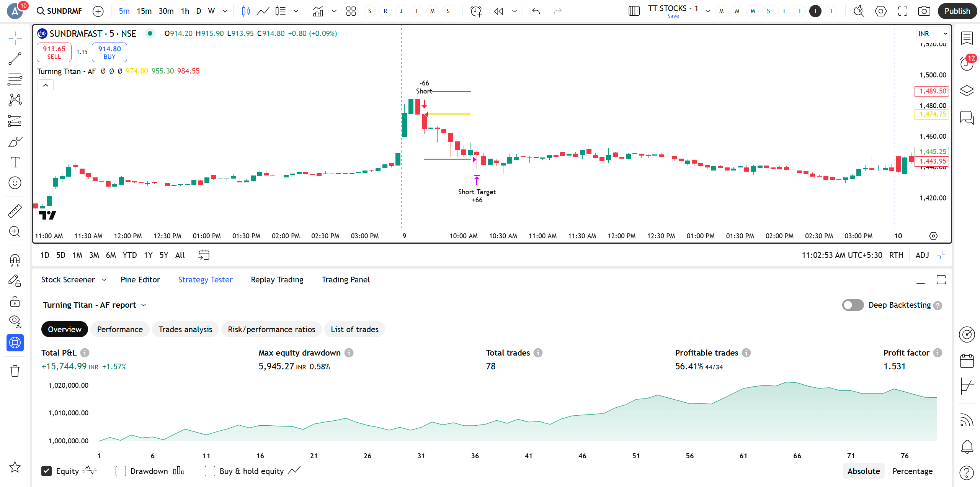Select the ruler measure tool

(x=15, y=211)
